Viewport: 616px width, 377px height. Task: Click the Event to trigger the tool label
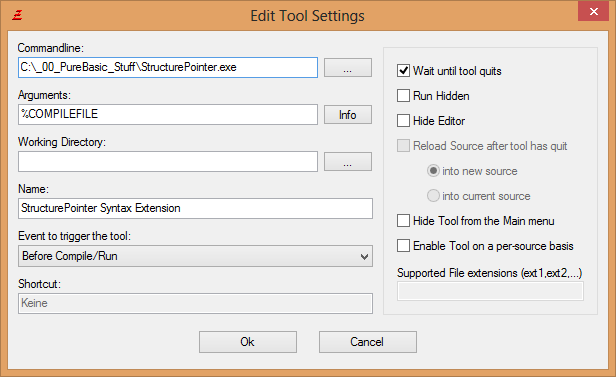coord(75,236)
